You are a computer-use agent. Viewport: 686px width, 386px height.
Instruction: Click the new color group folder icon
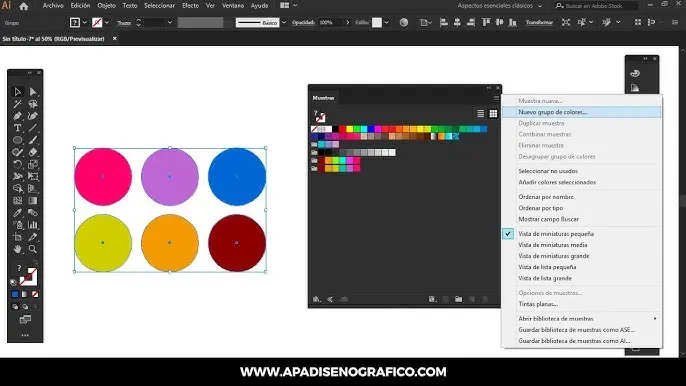(x=458, y=299)
